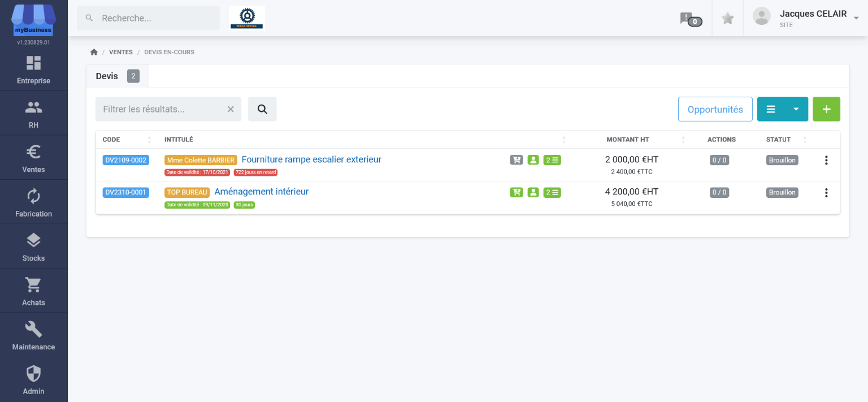Open quote Aménagement intérieur
Viewport: 868px width, 402px height.
pyautogui.click(x=262, y=192)
